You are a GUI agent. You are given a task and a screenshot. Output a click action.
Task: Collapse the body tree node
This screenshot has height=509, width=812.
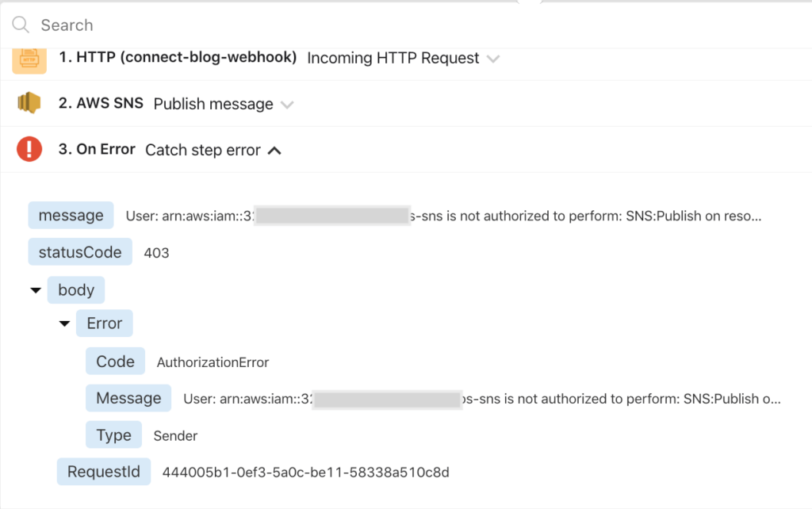click(36, 290)
